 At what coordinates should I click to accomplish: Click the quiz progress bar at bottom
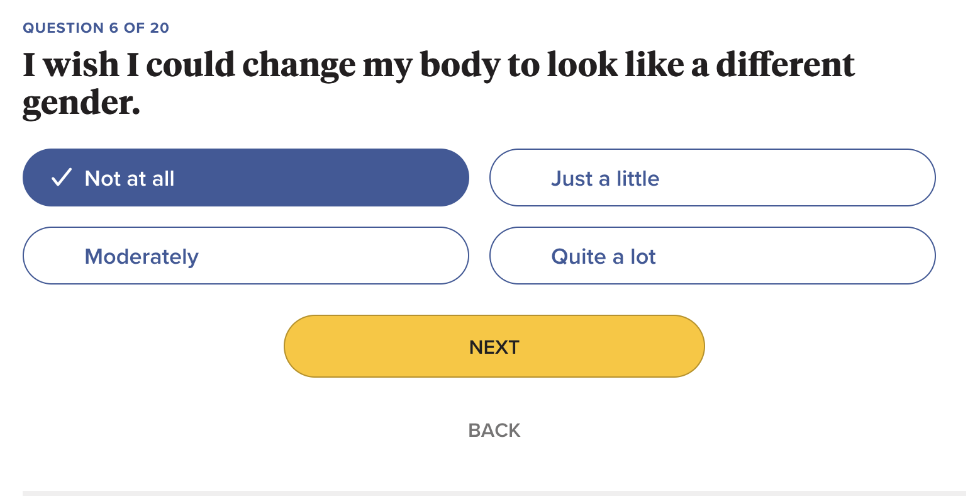tap(494, 493)
